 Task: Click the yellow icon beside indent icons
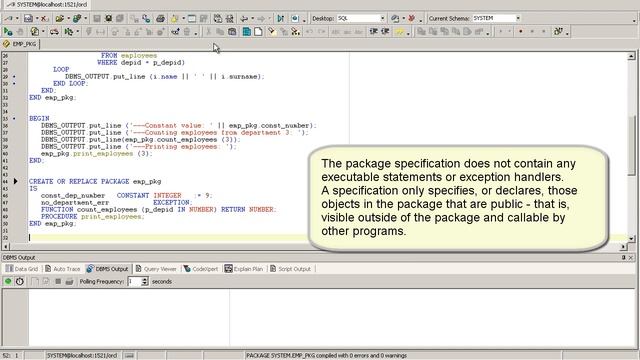400,31
